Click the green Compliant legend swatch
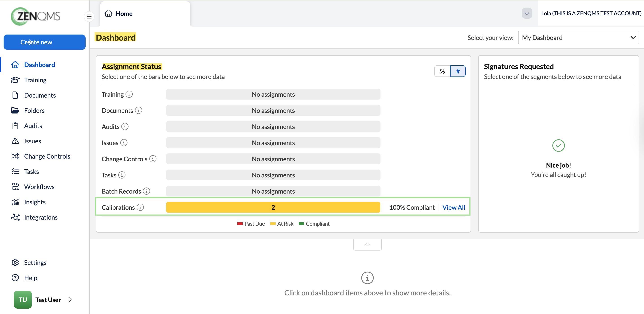Viewport: 644px width, 314px height. 301,224
